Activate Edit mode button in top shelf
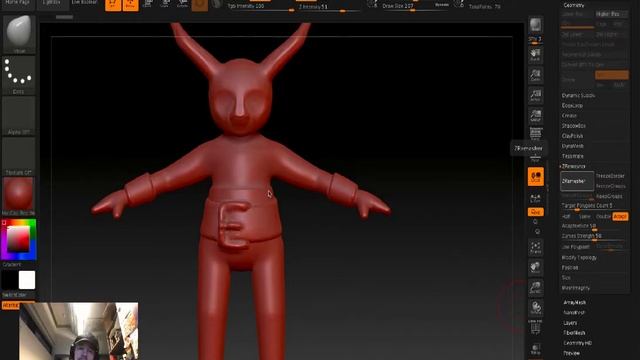 click(113, 5)
